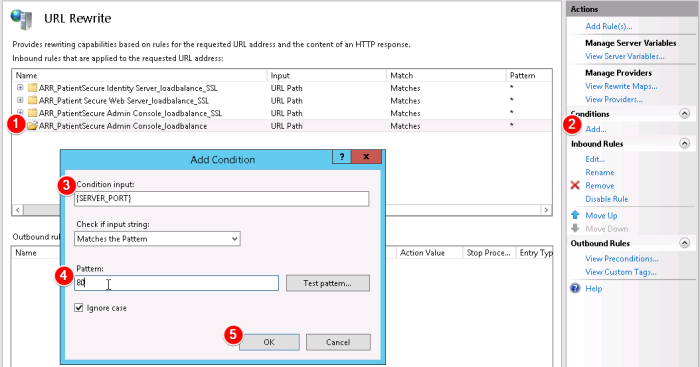700x367 pixels.
Task: Click the OK button
Action: pos(269,342)
